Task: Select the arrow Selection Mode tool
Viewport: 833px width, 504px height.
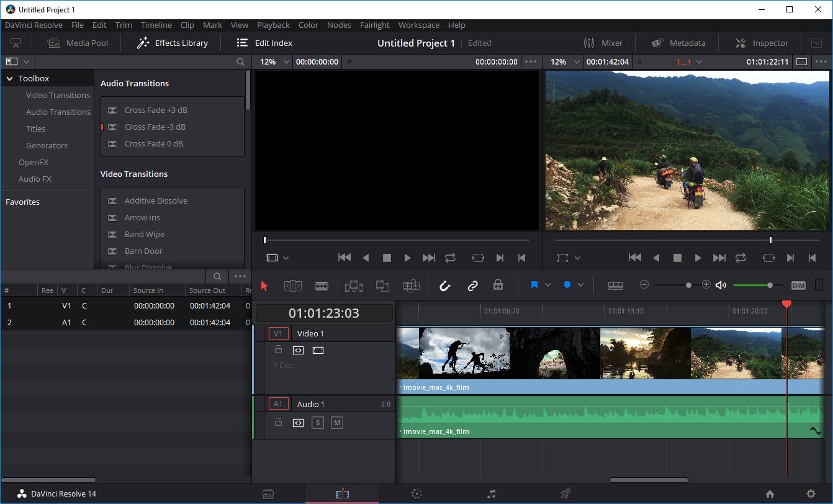Action: 264,286
